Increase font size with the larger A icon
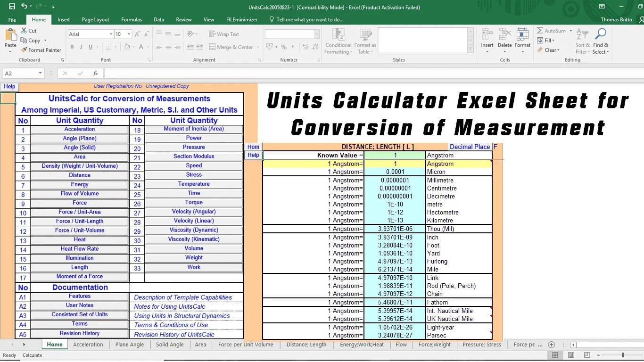The width and height of the screenshot is (644, 362). click(x=137, y=34)
